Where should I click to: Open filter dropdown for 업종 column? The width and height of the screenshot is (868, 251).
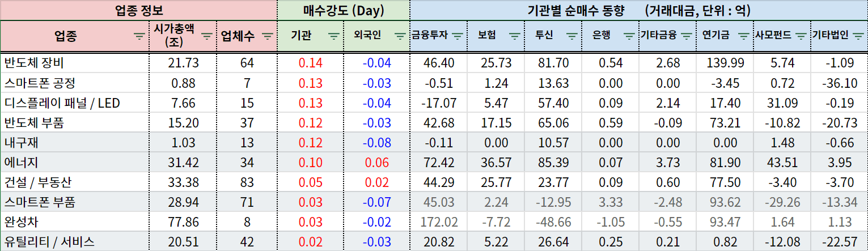tap(139, 36)
